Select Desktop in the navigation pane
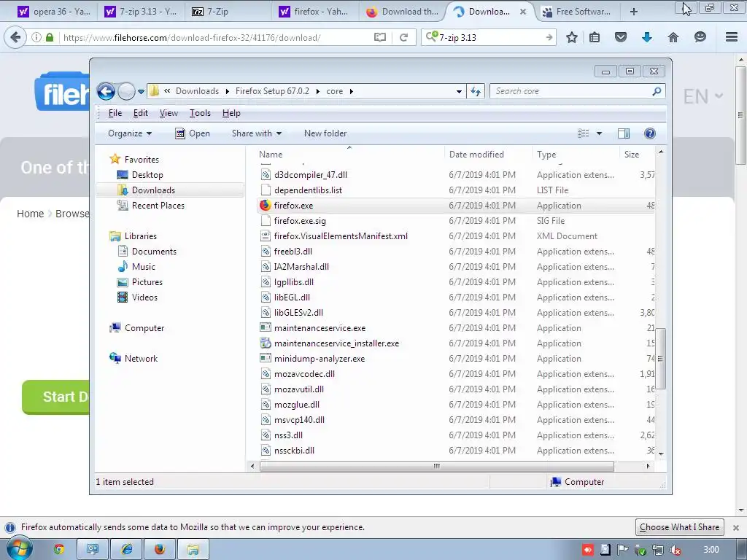 click(x=147, y=175)
